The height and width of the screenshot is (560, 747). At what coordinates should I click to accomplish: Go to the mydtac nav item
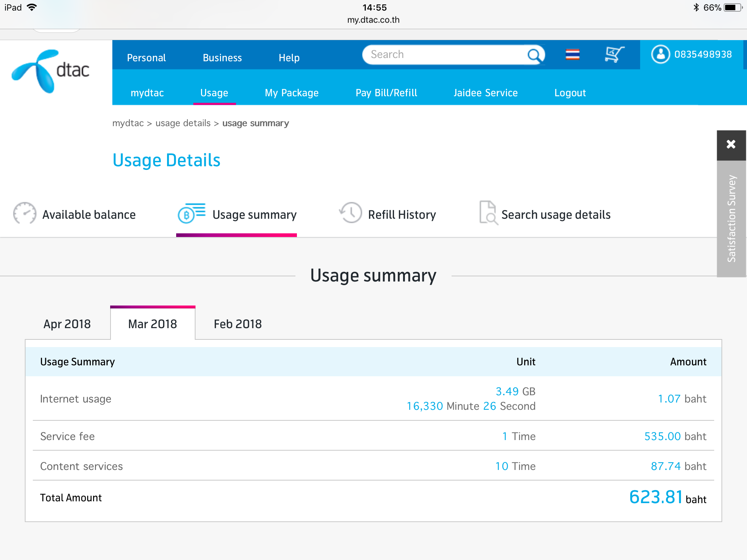click(x=147, y=93)
